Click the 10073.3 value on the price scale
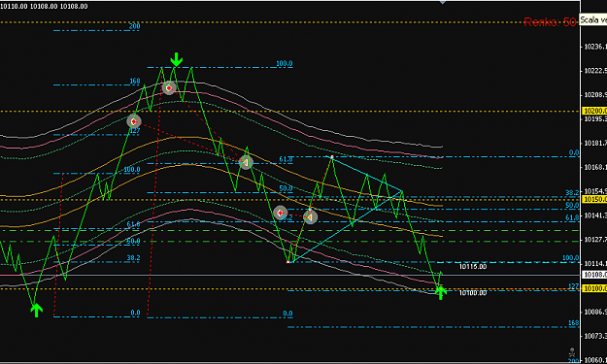Viewport: 607px width, 364px height. [x=595, y=336]
